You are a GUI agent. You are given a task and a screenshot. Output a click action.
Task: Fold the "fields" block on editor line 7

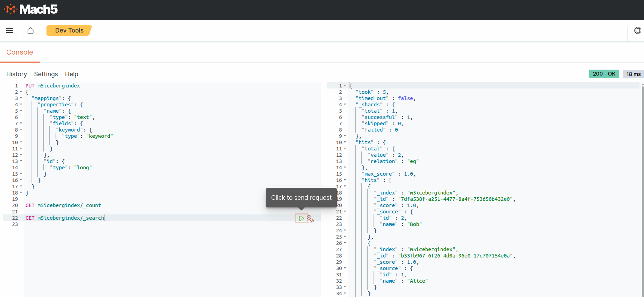coord(21,123)
